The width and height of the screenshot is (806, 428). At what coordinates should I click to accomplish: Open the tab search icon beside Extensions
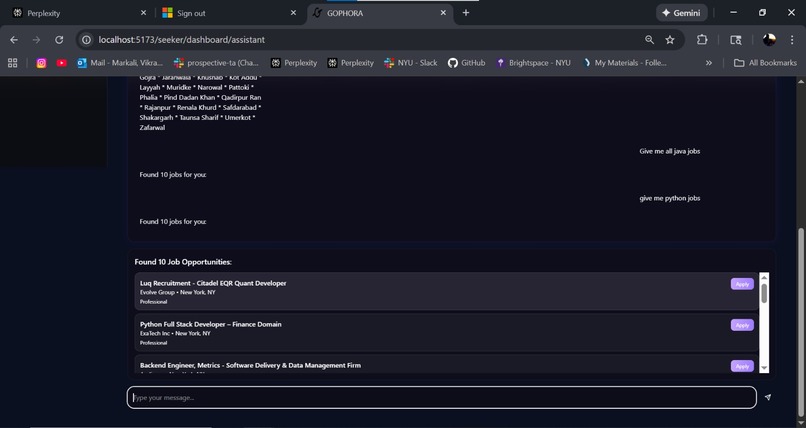click(736, 40)
